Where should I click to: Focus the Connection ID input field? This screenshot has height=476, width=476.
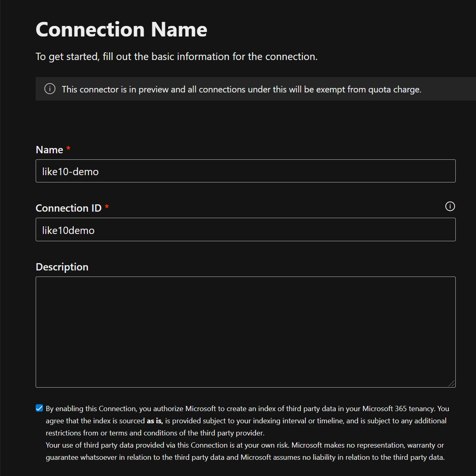[x=245, y=230]
